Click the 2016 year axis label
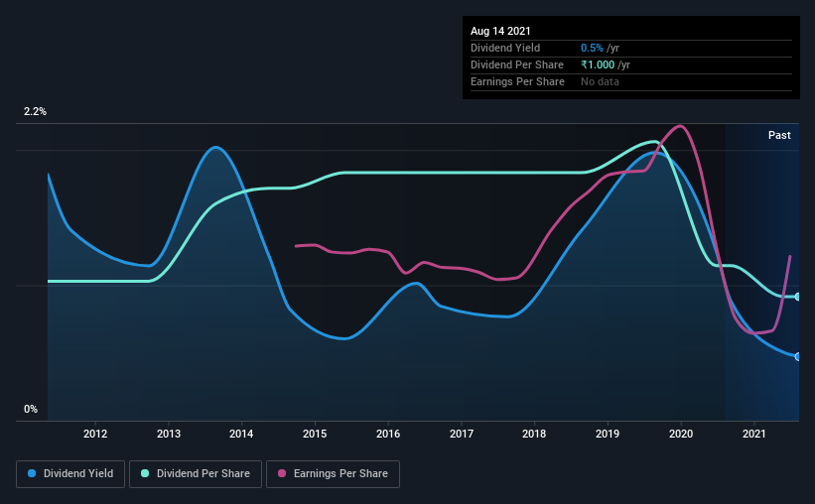The width and height of the screenshot is (815, 504). coord(388,434)
